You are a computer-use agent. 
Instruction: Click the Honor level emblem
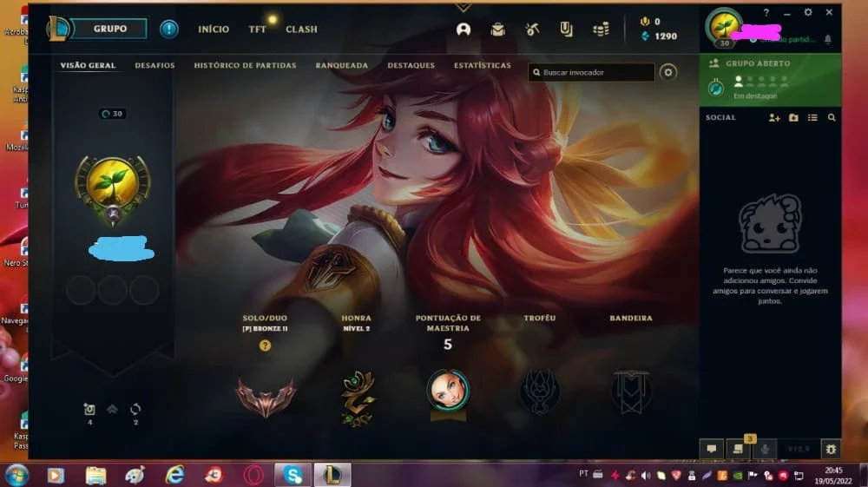[357, 398]
